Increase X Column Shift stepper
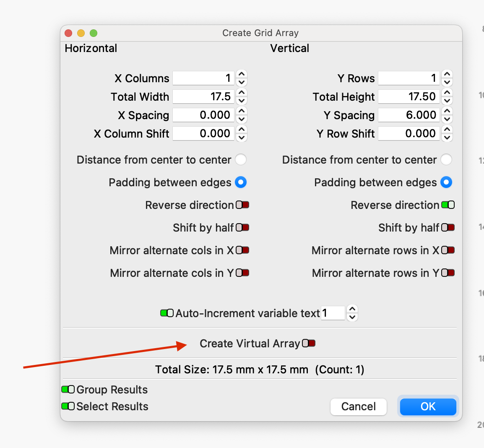Viewport: 484px width, 448px height. [x=242, y=130]
